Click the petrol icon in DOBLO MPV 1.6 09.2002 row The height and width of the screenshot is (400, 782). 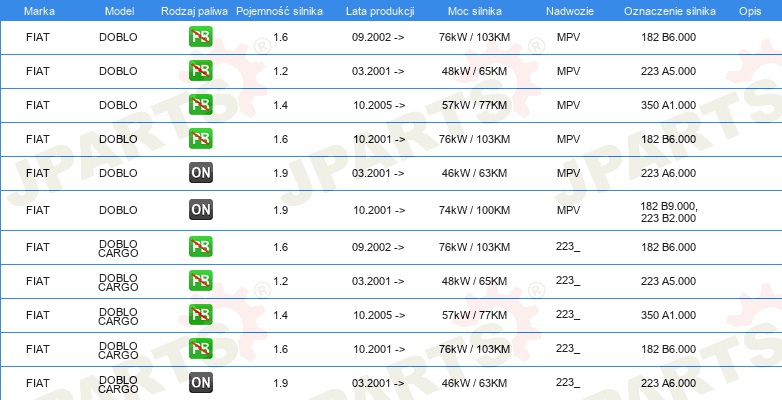click(200, 37)
